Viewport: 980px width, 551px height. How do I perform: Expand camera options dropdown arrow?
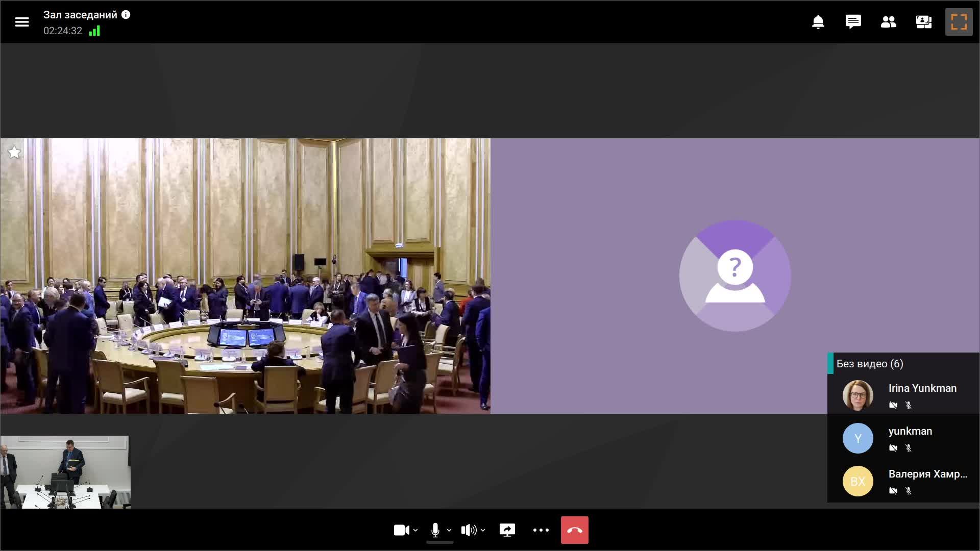pos(415,530)
